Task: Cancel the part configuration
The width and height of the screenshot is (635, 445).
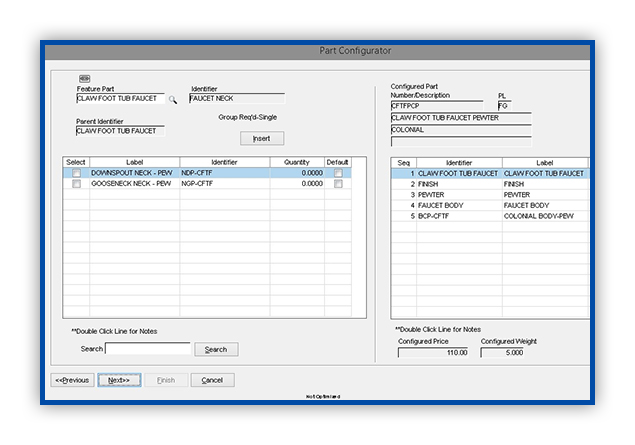Action: tap(213, 380)
